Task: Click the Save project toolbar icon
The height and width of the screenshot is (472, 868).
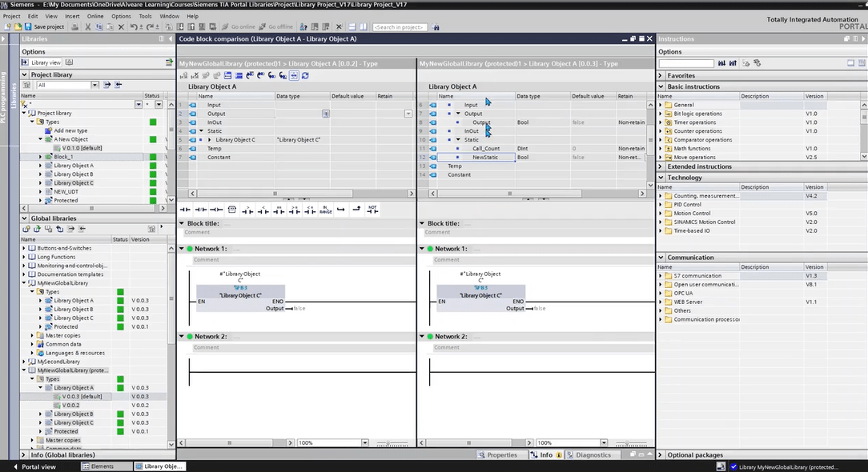Action: 29,27
